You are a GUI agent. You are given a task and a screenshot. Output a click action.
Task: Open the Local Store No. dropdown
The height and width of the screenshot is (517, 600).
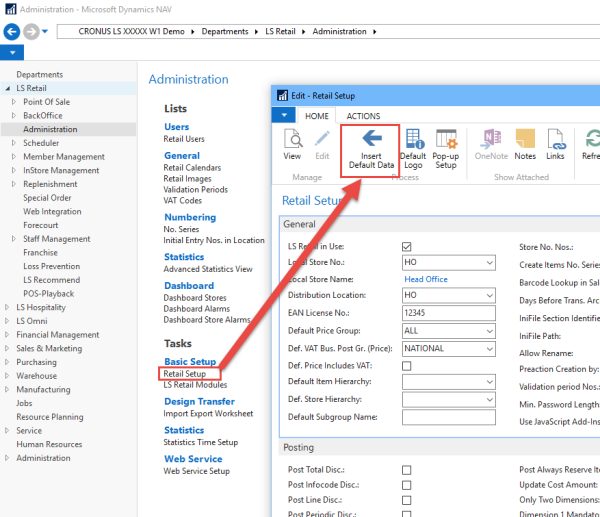[x=489, y=263]
